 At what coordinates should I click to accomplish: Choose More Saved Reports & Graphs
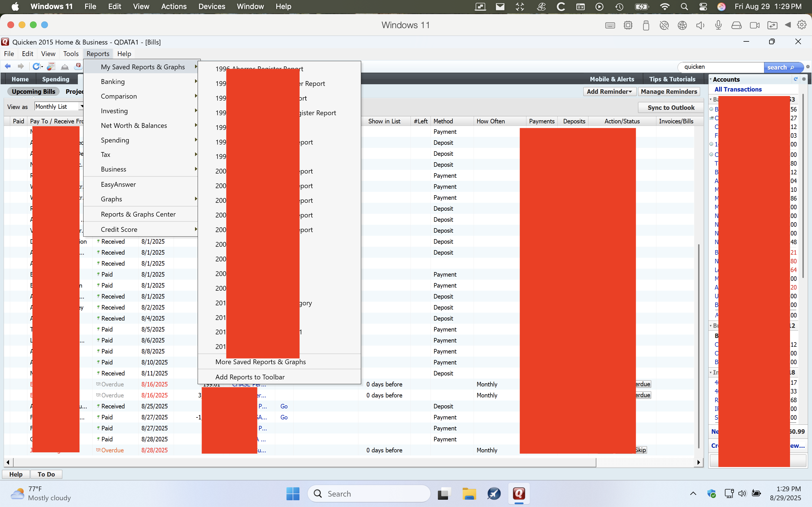[261, 362]
